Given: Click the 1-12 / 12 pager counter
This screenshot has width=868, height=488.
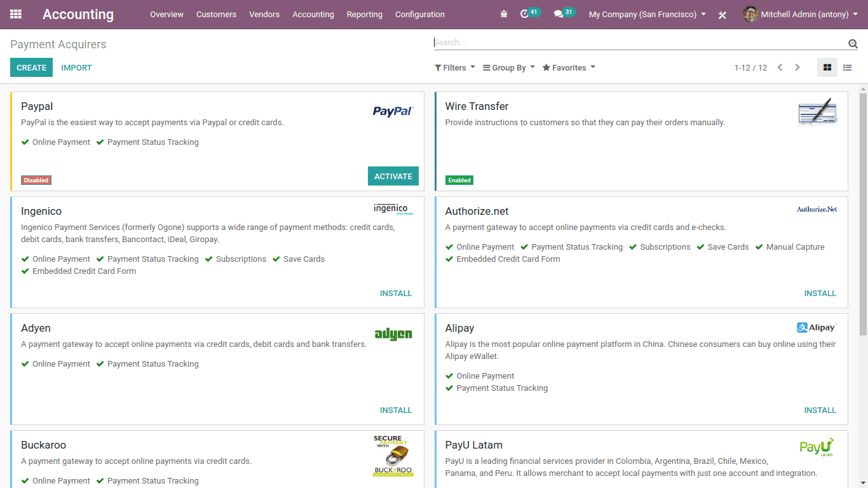Looking at the screenshot, I should [750, 67].
